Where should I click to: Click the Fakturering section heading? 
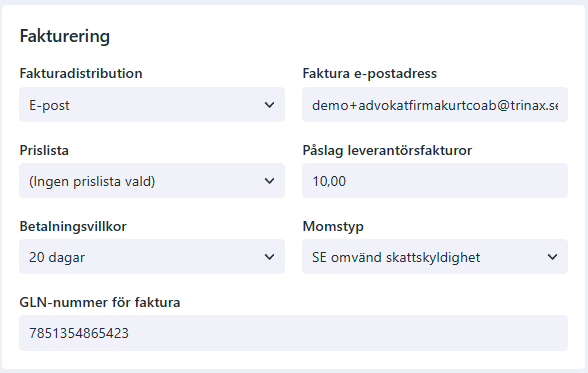coord(65,37)
